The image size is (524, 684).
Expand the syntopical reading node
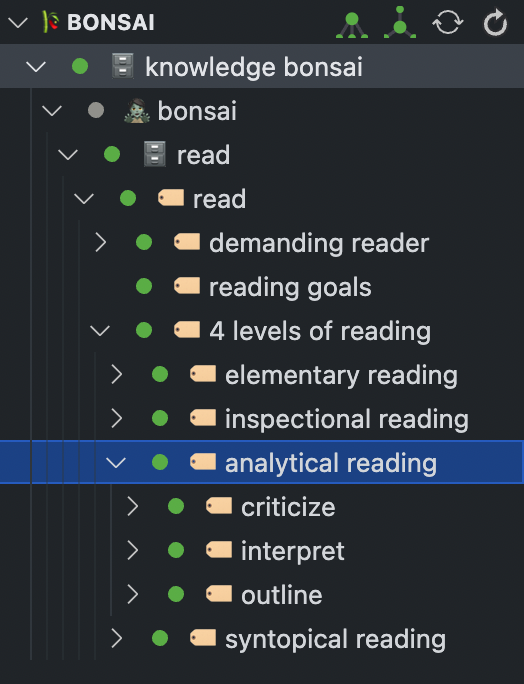pos(116,638)
